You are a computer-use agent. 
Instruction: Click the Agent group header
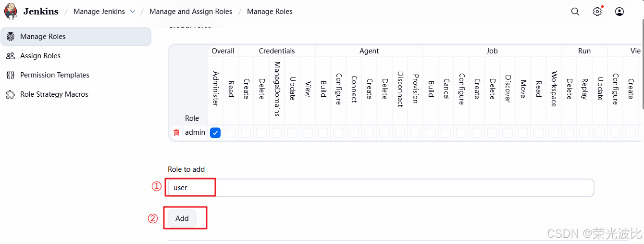(x=369, y=51)
